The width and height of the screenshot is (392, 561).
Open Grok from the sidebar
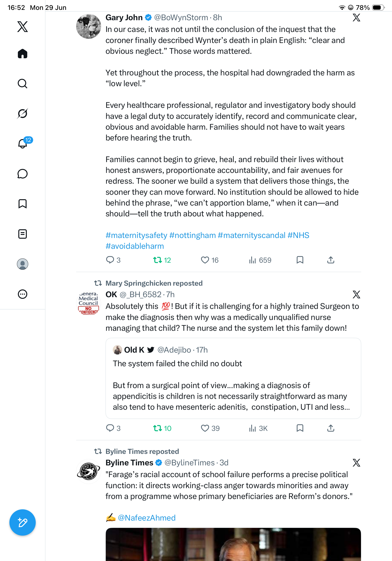pyautogui.click(x=23, y=113)
